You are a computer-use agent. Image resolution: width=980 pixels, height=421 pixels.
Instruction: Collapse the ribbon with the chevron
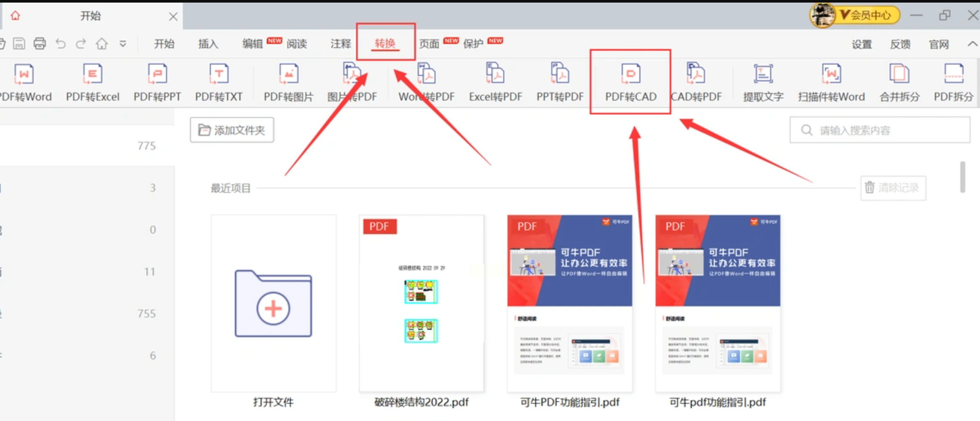[x=972, y=44]
